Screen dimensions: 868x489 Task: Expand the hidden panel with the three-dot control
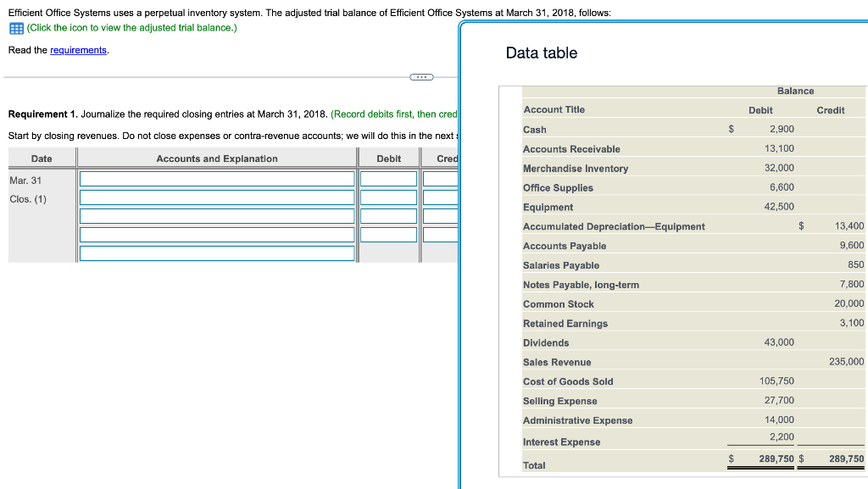[x=421, y=76]
